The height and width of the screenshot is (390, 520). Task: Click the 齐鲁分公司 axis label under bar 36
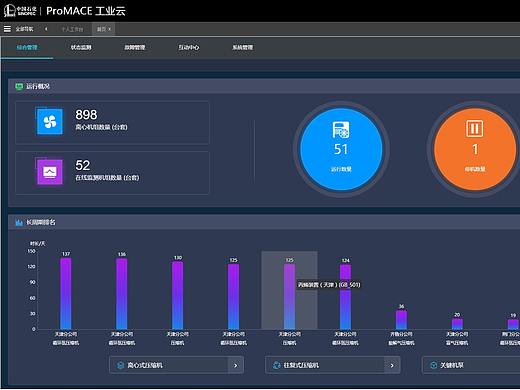tap(401, 334)
